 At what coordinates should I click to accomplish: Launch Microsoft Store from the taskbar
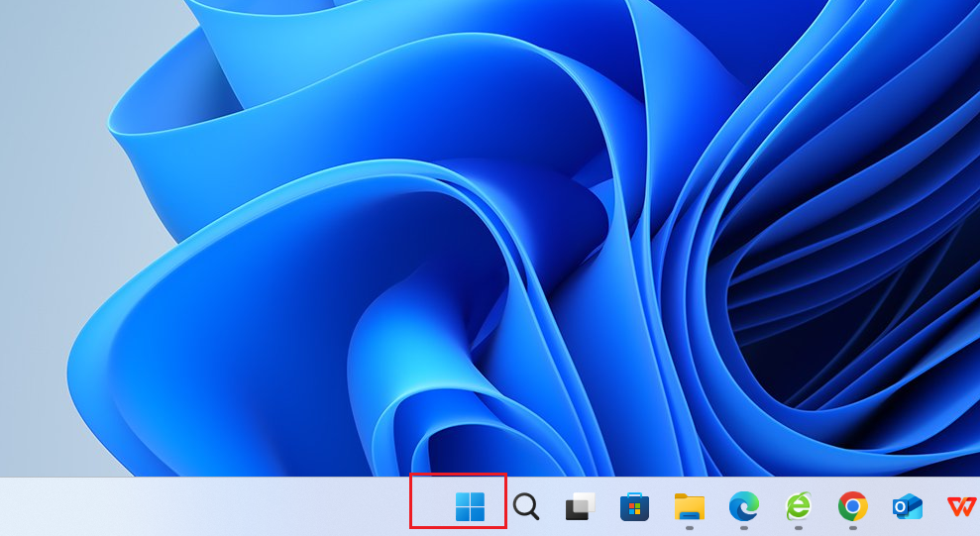(634, 507)
